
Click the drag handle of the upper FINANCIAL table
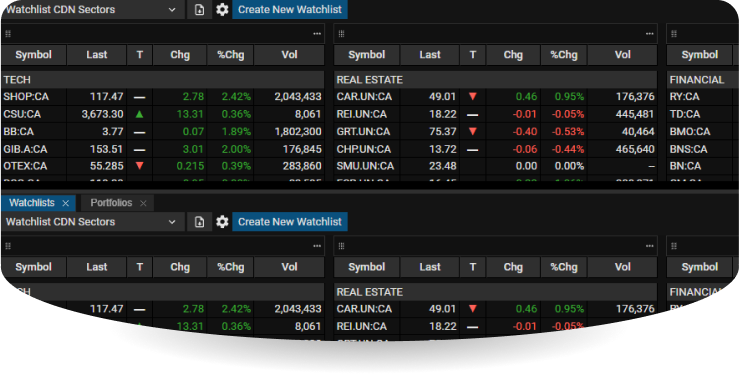pos(674,34)
